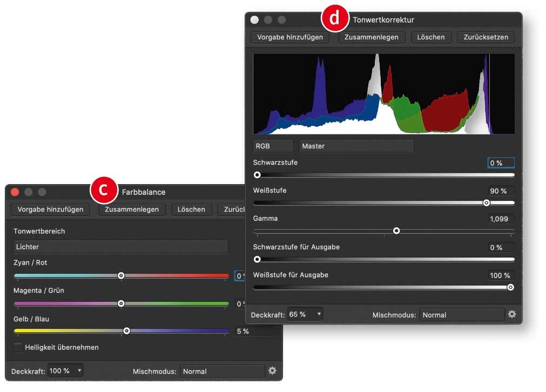Click the Weißstufe 90 % value field

pyautogui.click(x=501, y=191)
